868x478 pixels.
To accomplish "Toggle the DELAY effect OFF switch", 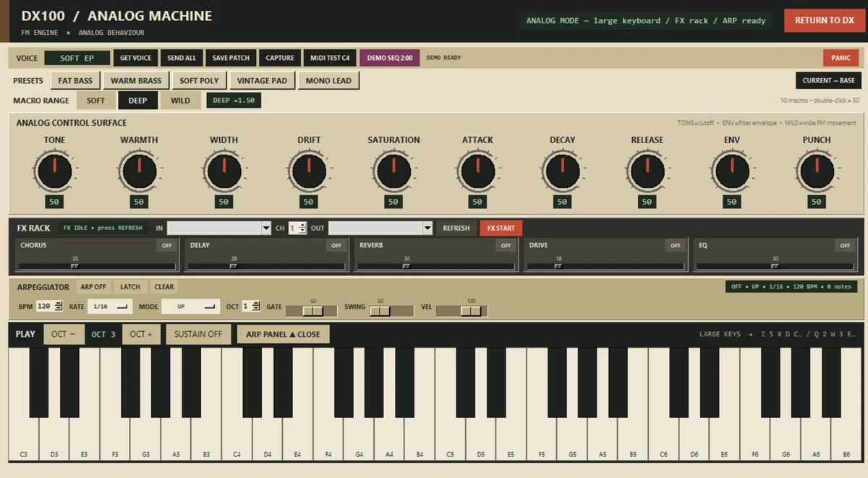I will (x=336, y=246).
